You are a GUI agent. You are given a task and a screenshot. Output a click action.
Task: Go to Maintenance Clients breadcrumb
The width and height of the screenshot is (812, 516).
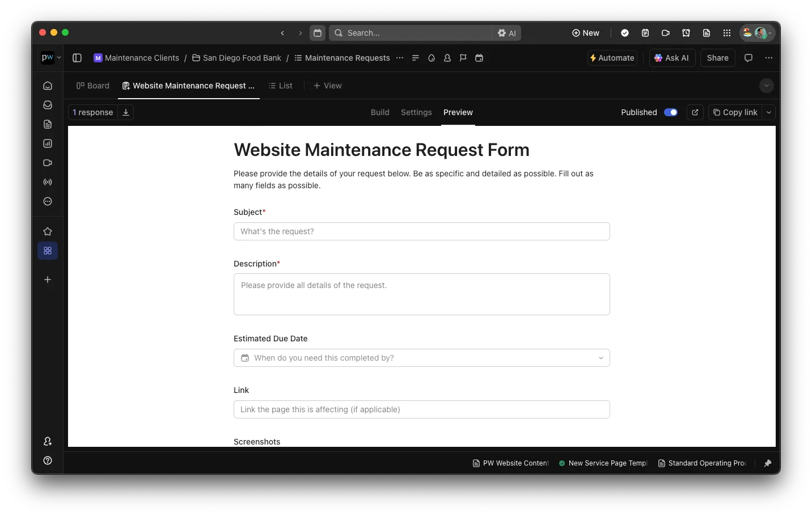click(136, 58)
